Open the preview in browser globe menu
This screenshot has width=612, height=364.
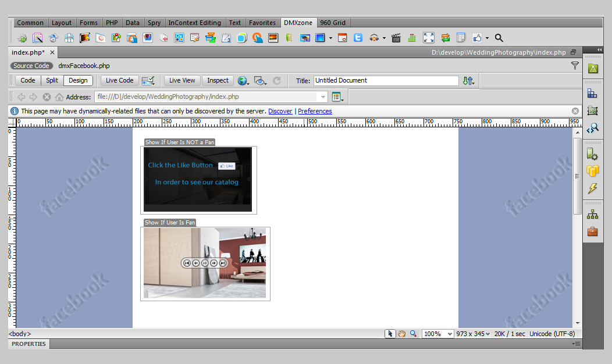pyautogui.click(x=244, y=80)
